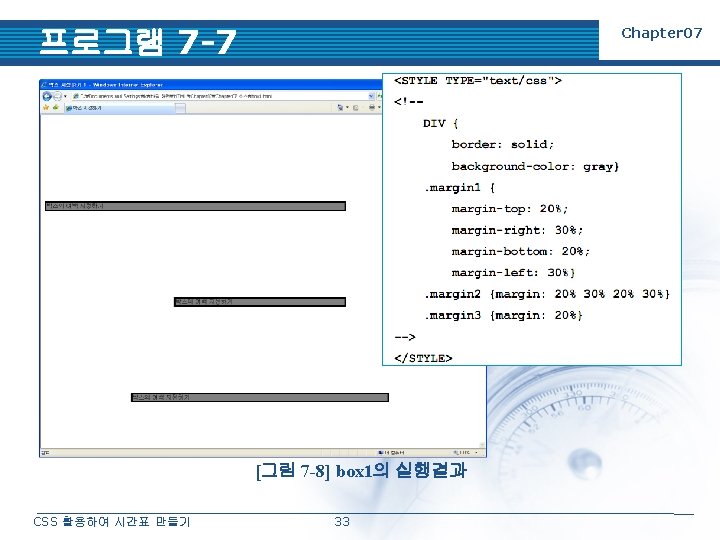Viewport: 720px width, 540px height.
Task: Open the zoom level control in status bar
Action: [466, 452]
